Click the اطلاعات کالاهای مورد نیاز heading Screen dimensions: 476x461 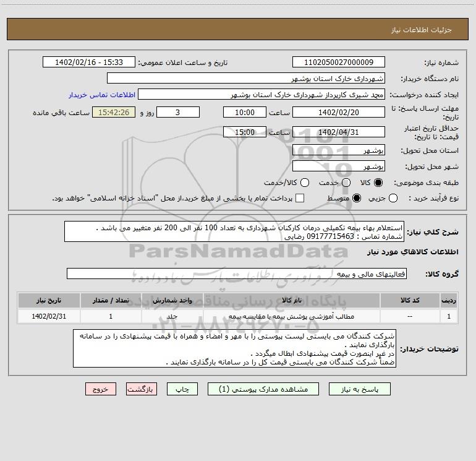click(412, 252)
